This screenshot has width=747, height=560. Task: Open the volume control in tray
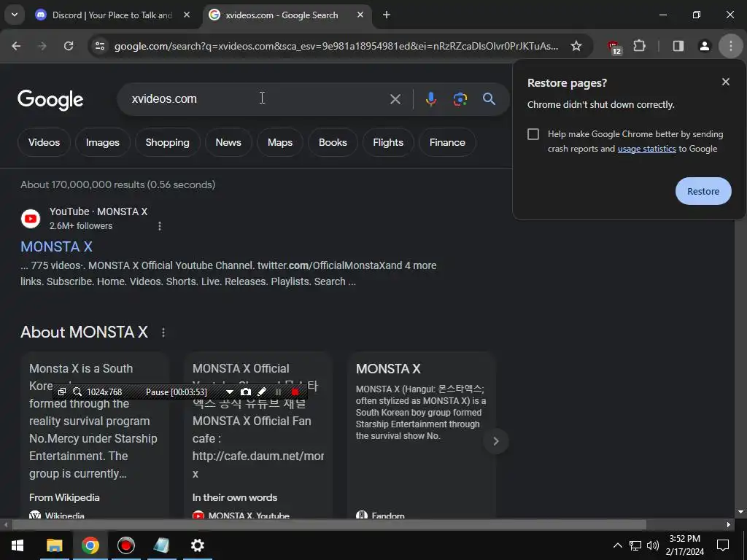(x=653, y=545)
